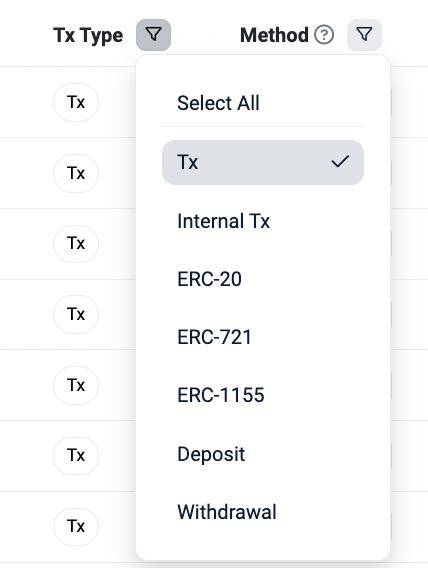Click the second row Tx badge
Image resolution: width=428 pixels, height=568 pixels.
tap(76, 173)
